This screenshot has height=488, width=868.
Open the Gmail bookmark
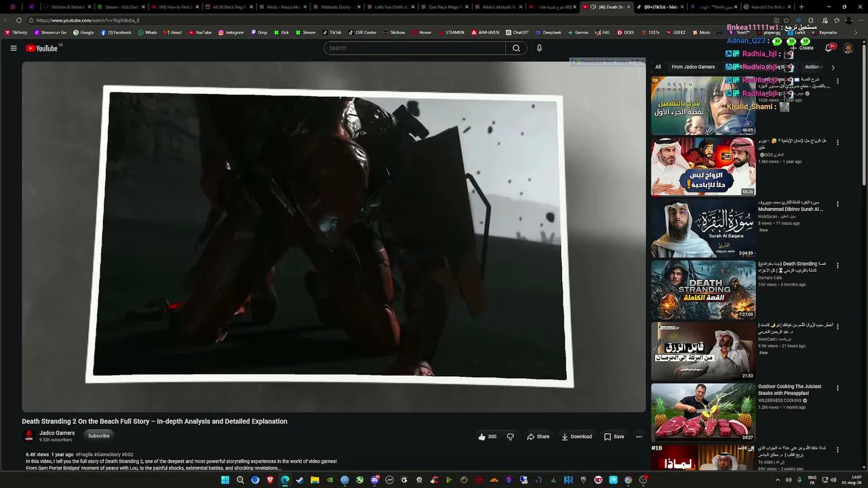pyautogui.click(x=172, y=33)
